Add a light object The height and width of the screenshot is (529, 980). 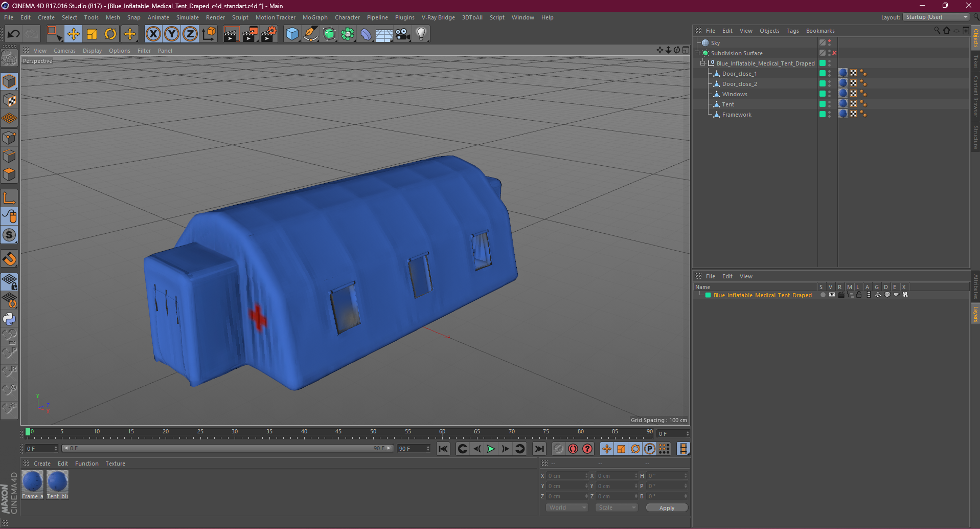421,34
